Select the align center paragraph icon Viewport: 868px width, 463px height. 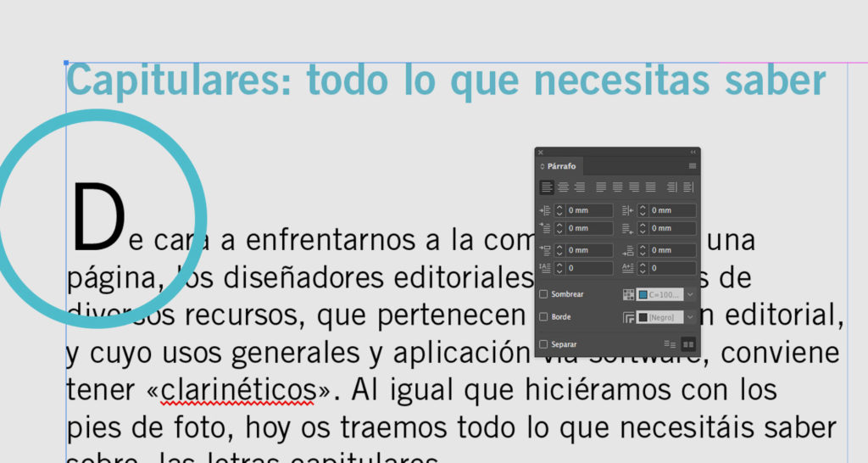coord(563,187)
